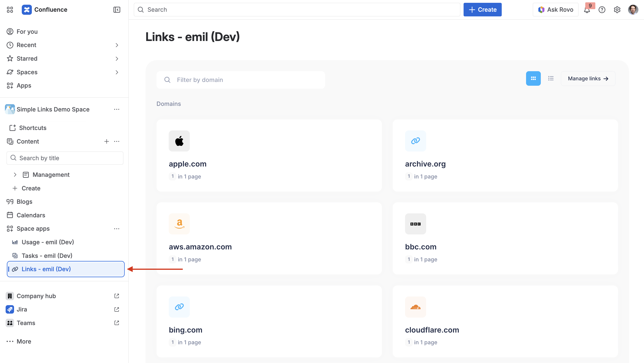
Task: Open the settings gear icon
Action: click(617, 10)
